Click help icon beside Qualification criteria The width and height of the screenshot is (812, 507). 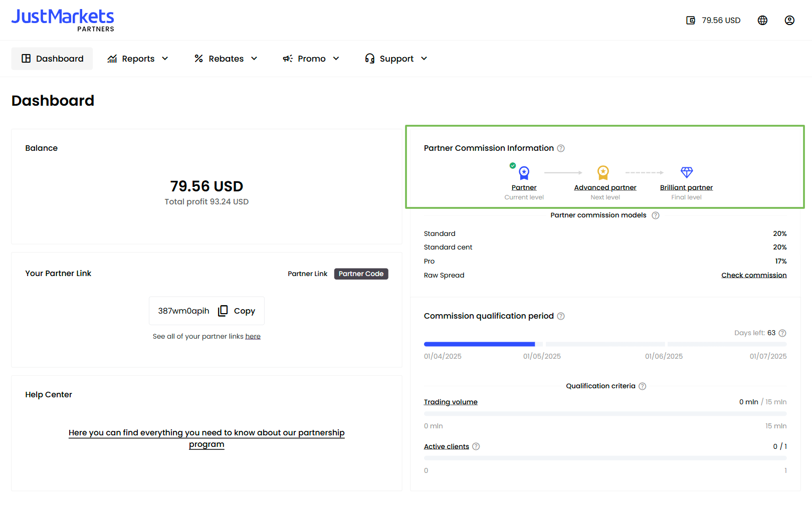pyautogui.click(x=642, y=386)
